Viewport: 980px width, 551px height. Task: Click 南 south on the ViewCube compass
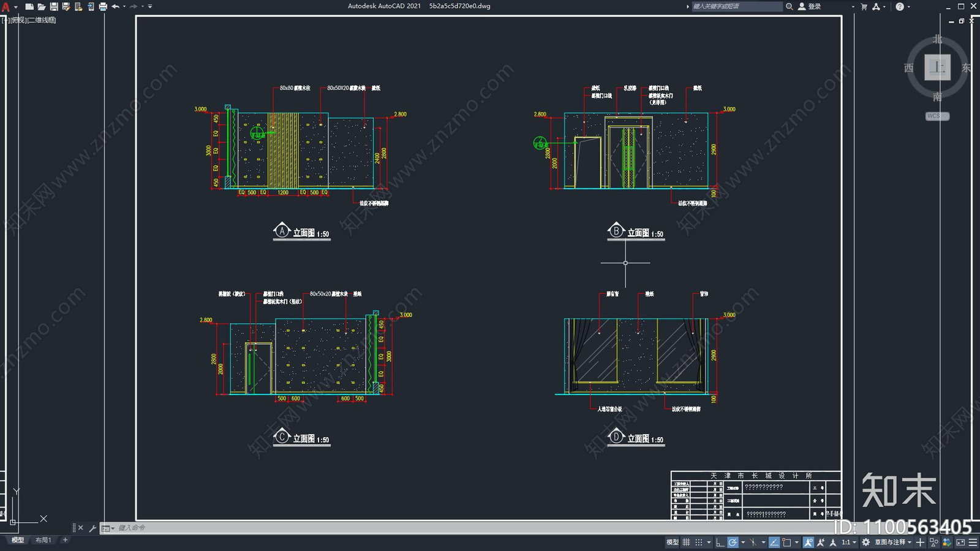click(937, 97)
